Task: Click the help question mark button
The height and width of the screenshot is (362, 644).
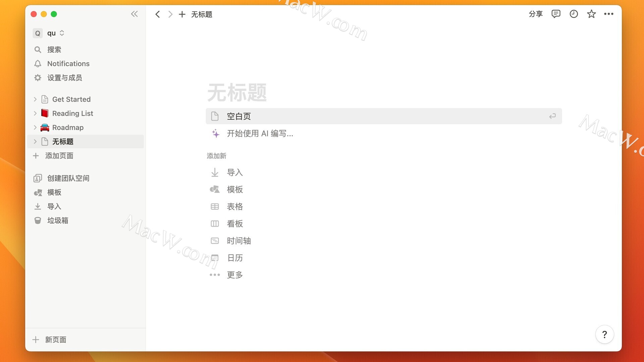Action: pos(604,334)
